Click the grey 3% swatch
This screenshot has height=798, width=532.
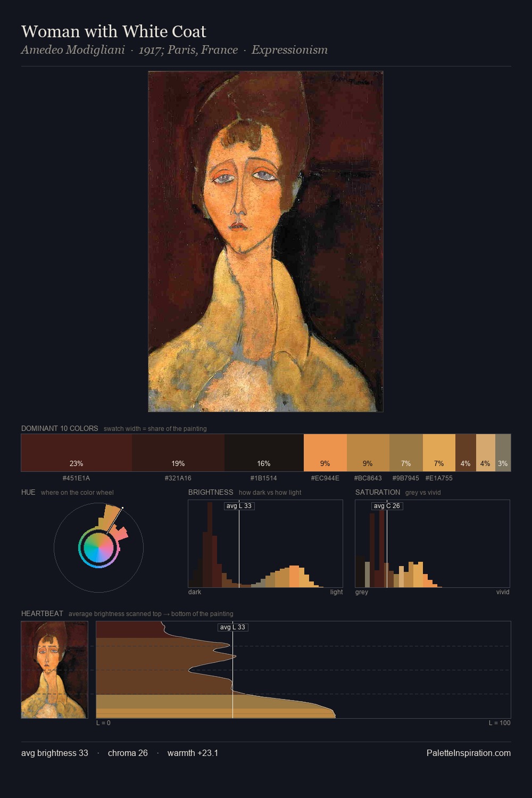coord(503,453)
